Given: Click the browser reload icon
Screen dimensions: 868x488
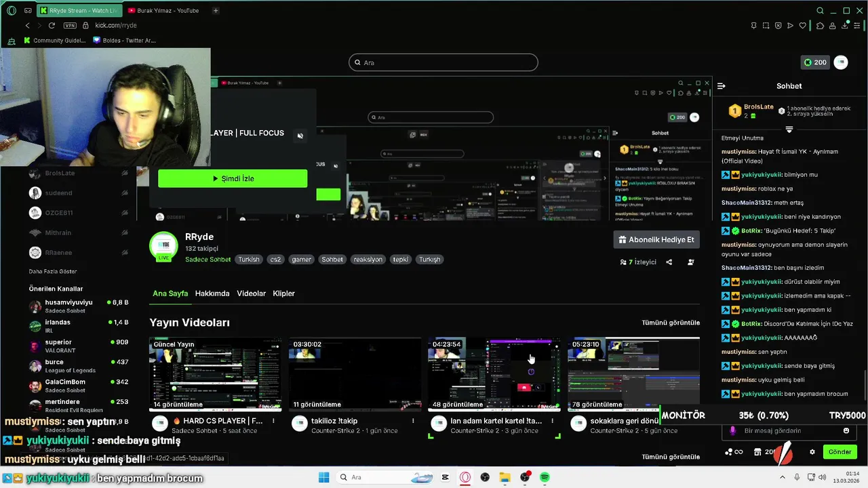Looking at the screenshot, I should click(52, 25).
